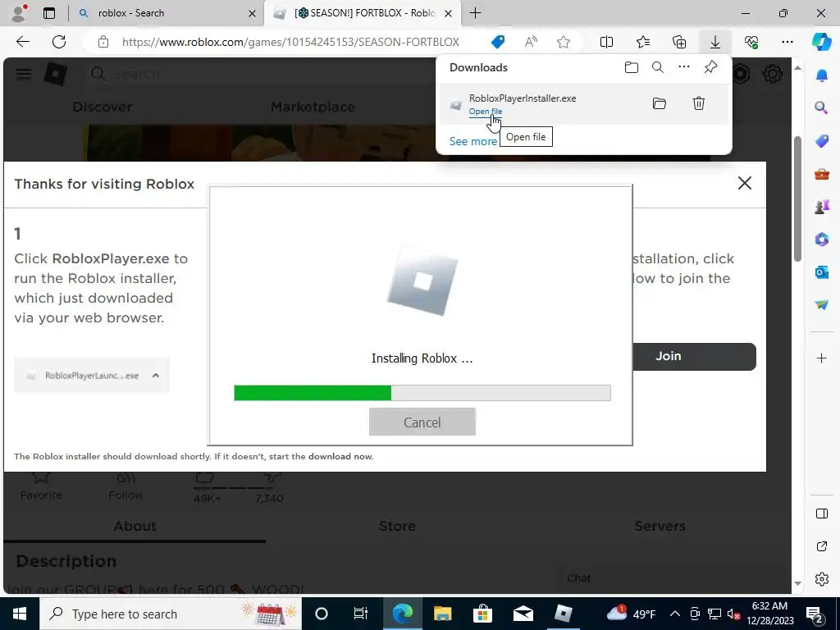Click the Edge sidebar notifications bell
Screen dimensions: 840x630
coord(822,75)
